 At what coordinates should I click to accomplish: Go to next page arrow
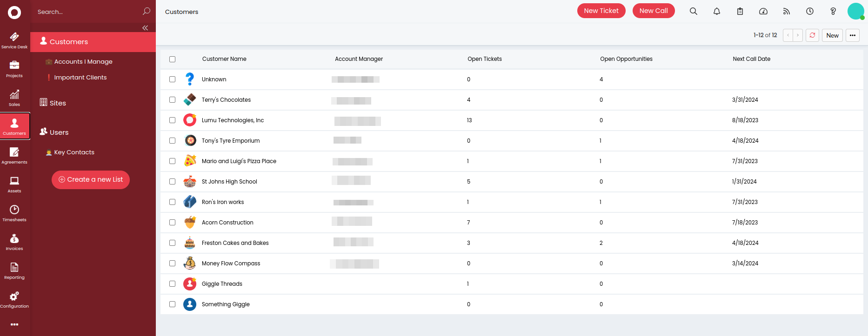coord(798,35)
